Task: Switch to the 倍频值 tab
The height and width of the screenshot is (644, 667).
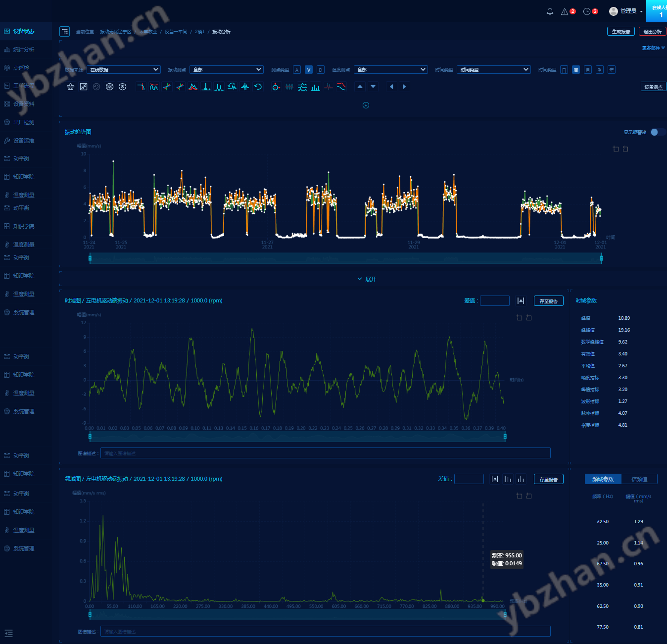Action: 639,479
